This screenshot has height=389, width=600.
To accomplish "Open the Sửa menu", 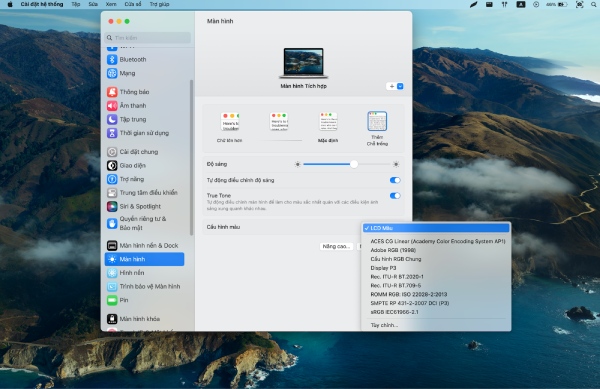I will 93,5.
